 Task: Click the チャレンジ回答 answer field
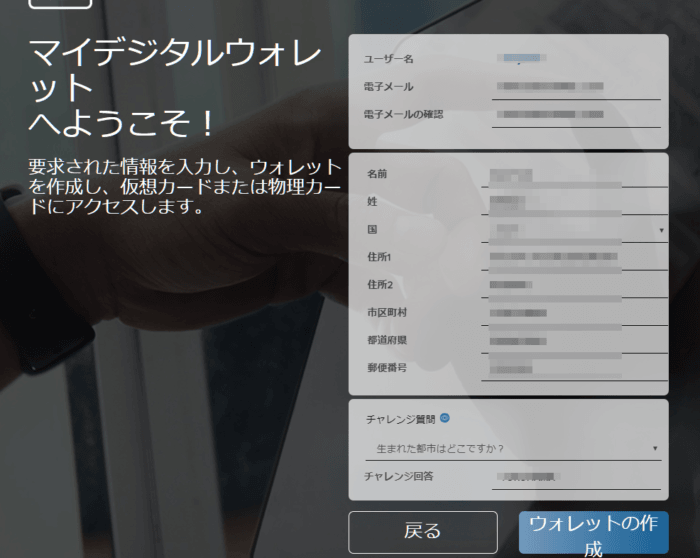(577, 477)
